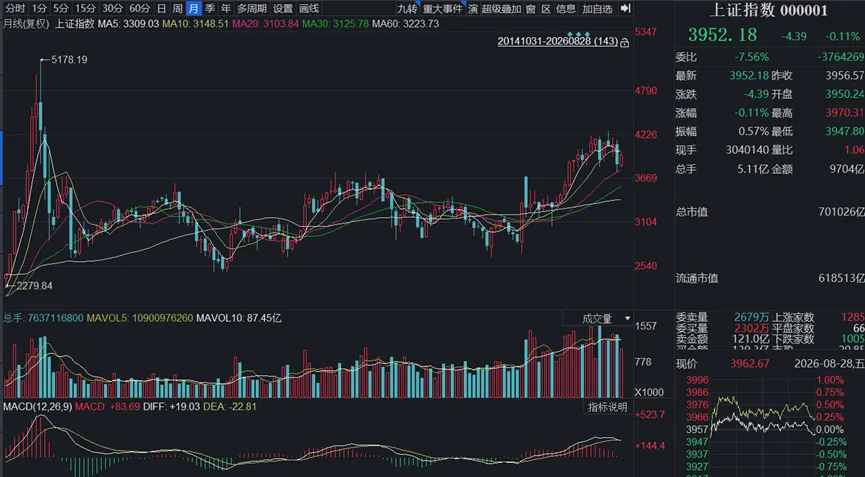Switch to the 周 weekly period tab
The image size is (865, 477).
pyautogui.click(x=177, y=8)
